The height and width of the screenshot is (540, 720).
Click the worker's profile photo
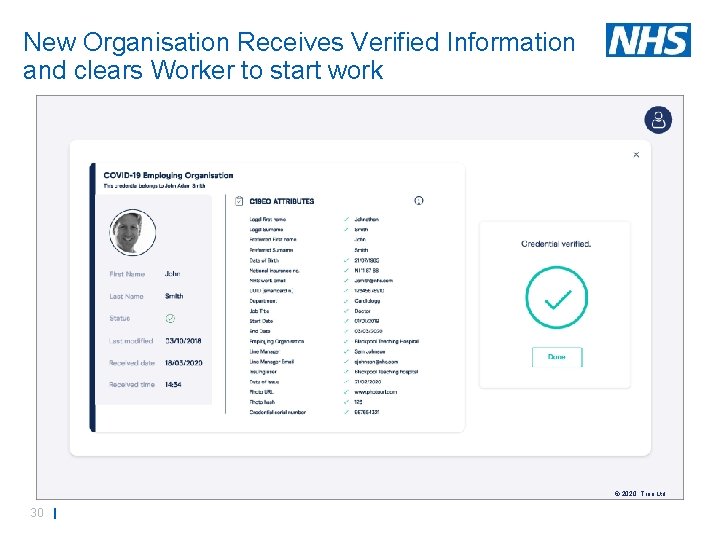pyautogui.click(x=133, y=232)
